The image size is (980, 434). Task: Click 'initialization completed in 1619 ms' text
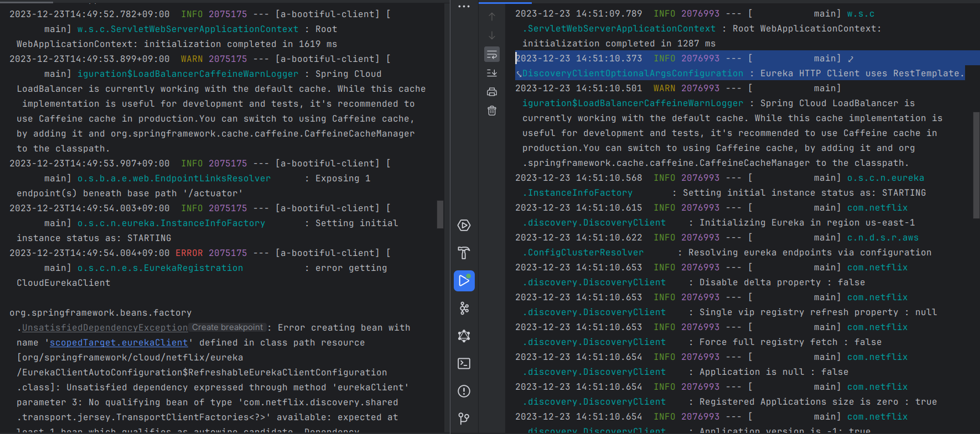[x=241, y=44]
